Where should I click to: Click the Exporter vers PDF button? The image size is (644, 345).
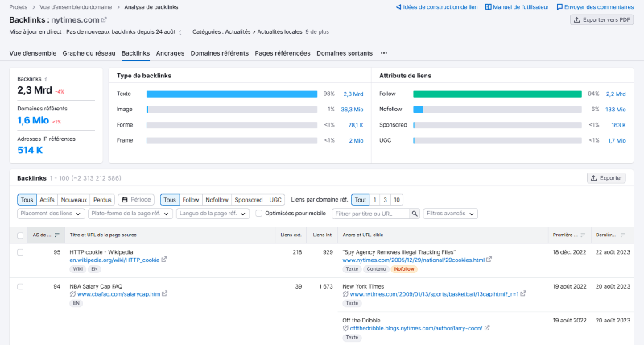601,19
